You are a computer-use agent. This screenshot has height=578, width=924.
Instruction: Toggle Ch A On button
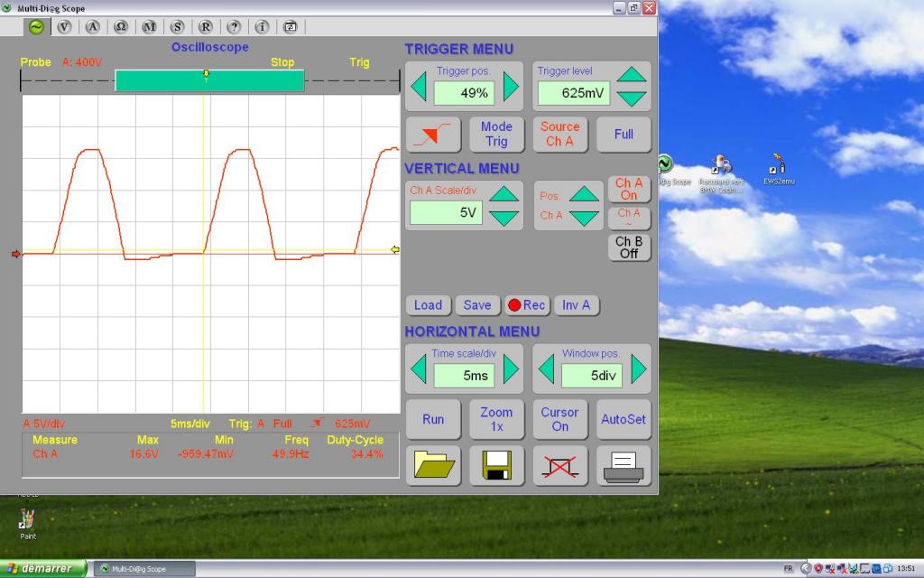tap(629, 190)
